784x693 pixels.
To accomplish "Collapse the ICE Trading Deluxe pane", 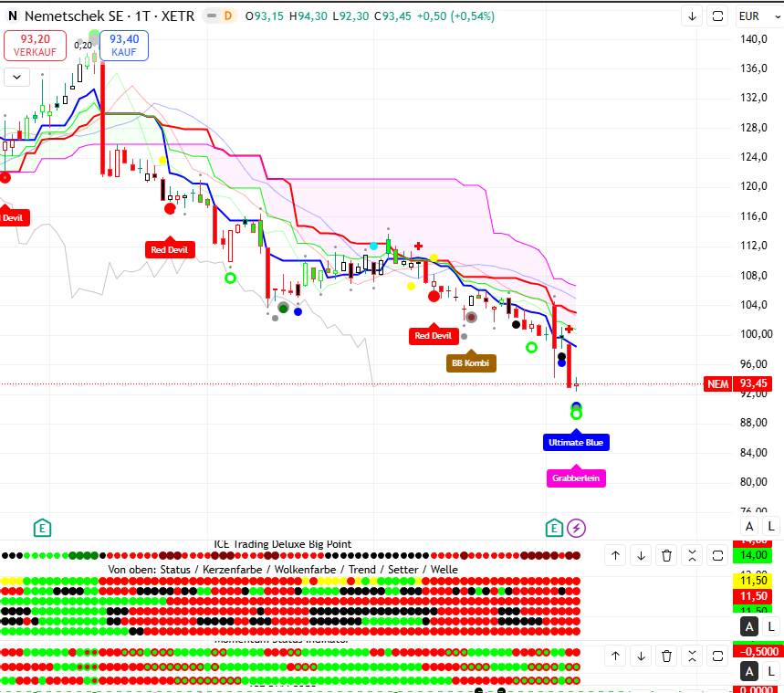I will coord(692,555).
